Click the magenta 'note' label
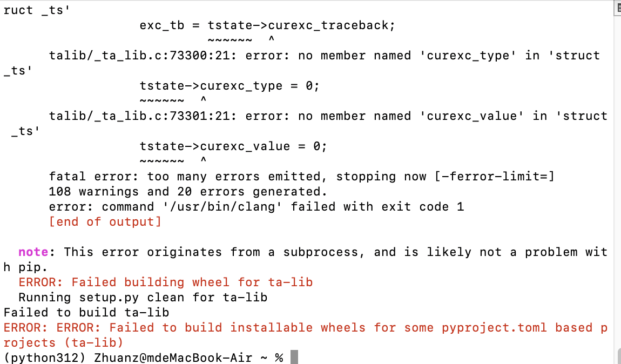 pos(33,252)
